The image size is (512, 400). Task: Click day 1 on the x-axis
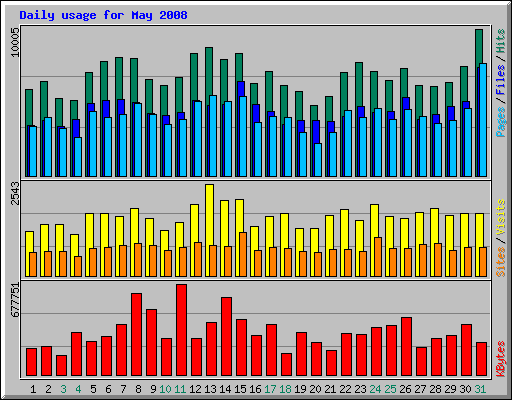click(33, 389)
